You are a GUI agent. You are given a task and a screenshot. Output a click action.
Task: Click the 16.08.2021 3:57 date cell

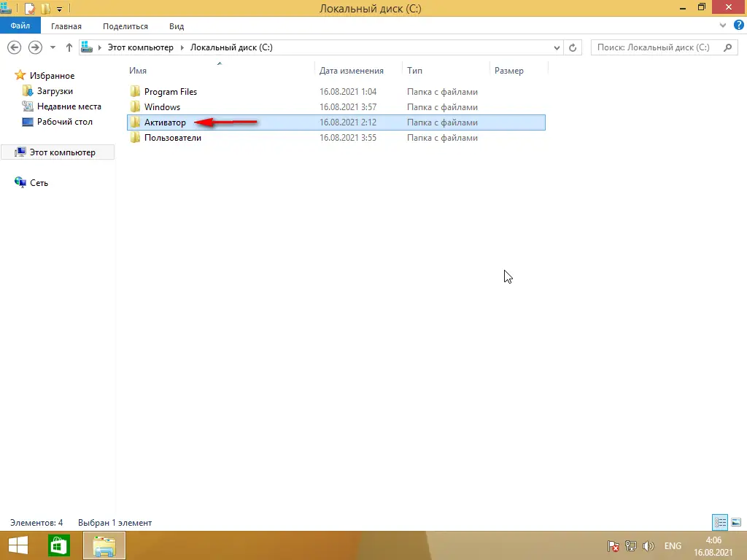[x=348, y=106]
